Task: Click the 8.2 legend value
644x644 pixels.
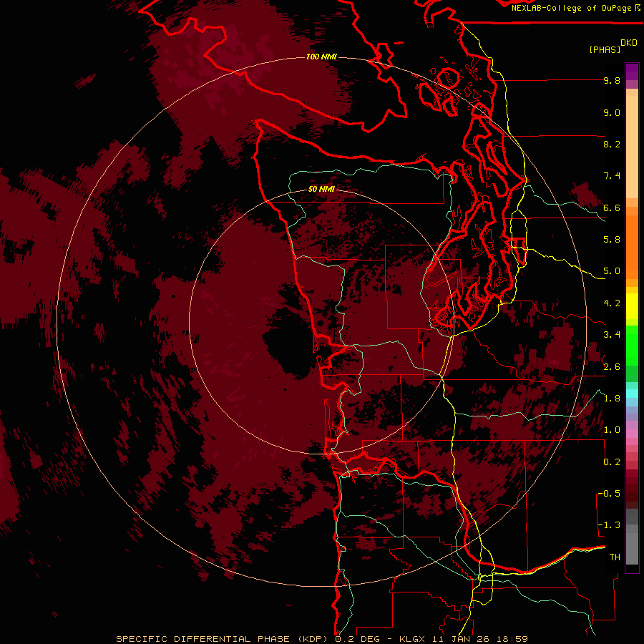Action: (612, 144)
